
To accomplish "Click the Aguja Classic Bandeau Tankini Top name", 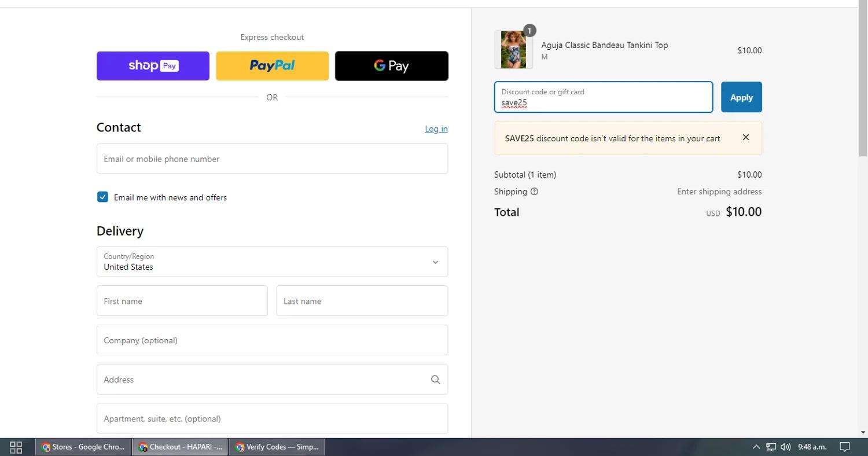I will click(605, 45).
